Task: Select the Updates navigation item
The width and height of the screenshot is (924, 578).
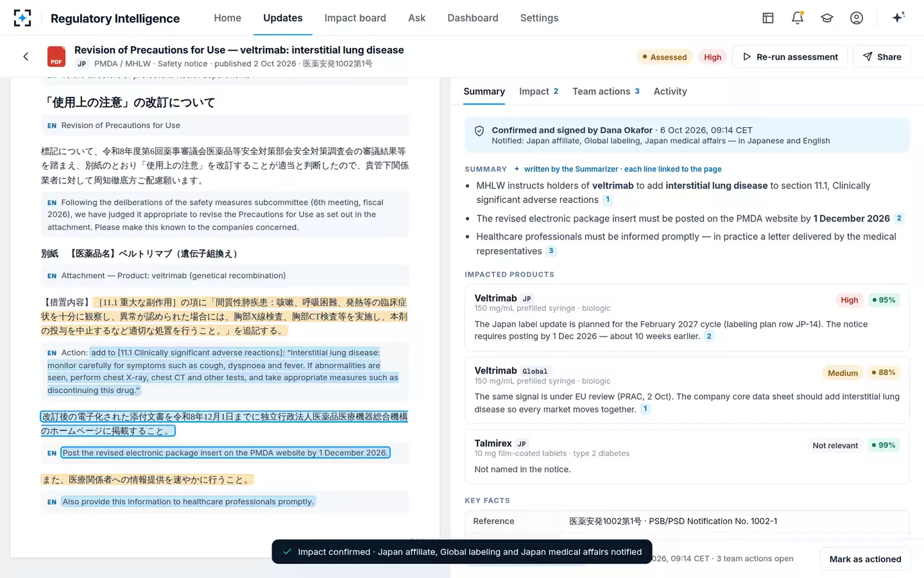Action: point(283,18)
